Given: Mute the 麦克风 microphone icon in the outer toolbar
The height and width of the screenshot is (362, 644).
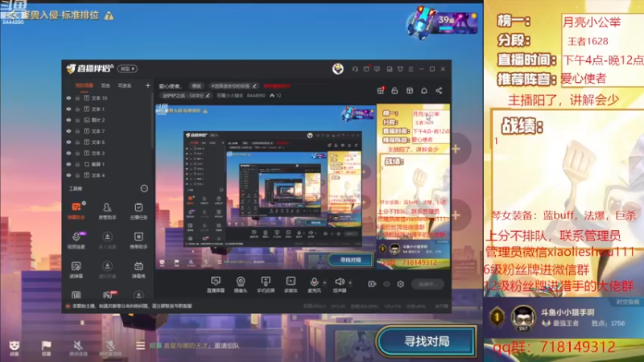Looking at the screenshot, I should coord(314,282).
